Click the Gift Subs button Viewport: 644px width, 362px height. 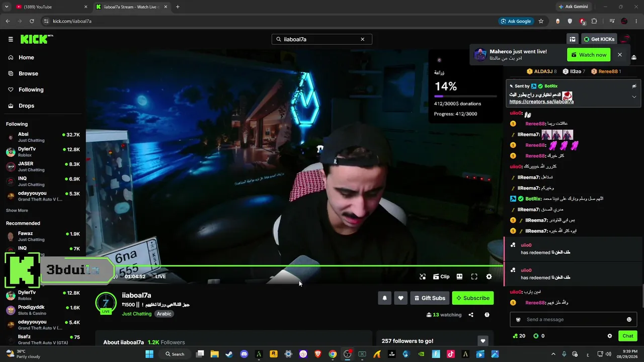click(430, 298)
